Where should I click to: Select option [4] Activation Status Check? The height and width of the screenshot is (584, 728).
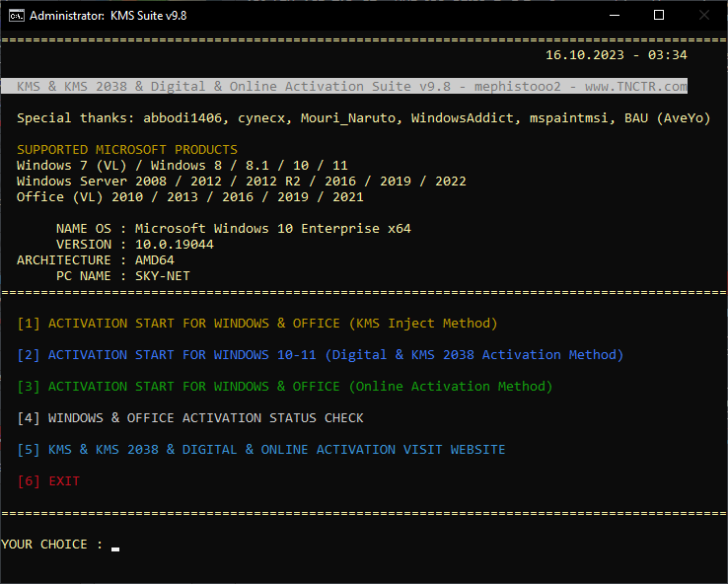pyautogui.click(x=190, y=418)
